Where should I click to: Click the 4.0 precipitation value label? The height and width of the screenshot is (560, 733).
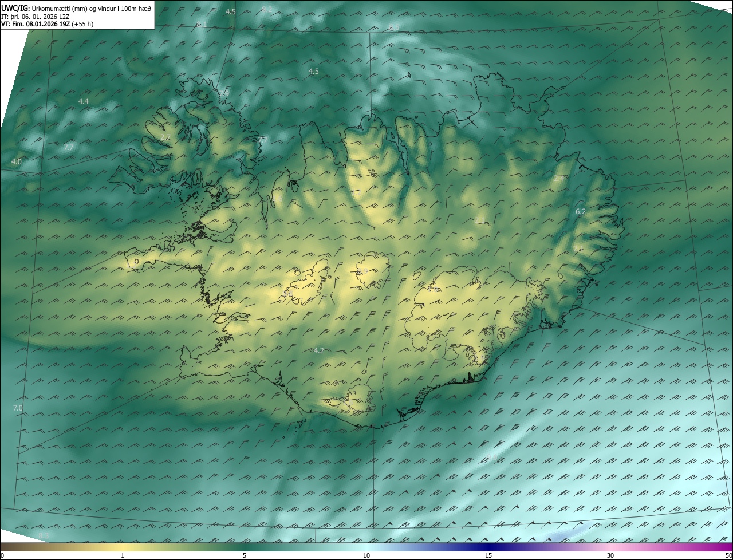[17, 162]
